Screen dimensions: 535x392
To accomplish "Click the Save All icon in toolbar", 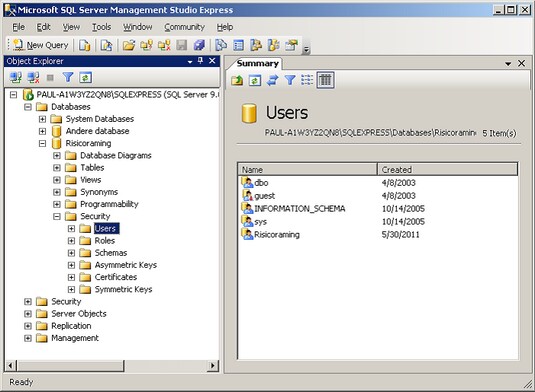I will (199, 45).
